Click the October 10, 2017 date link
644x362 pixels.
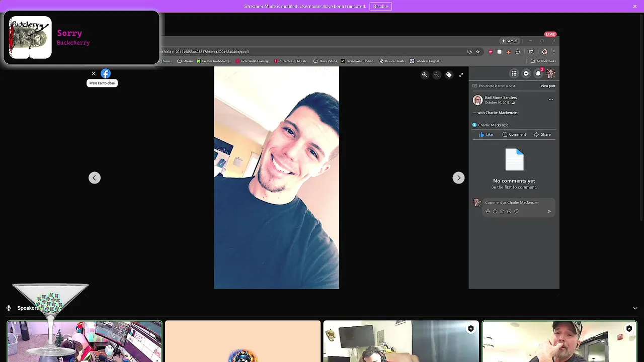point(497,103)
